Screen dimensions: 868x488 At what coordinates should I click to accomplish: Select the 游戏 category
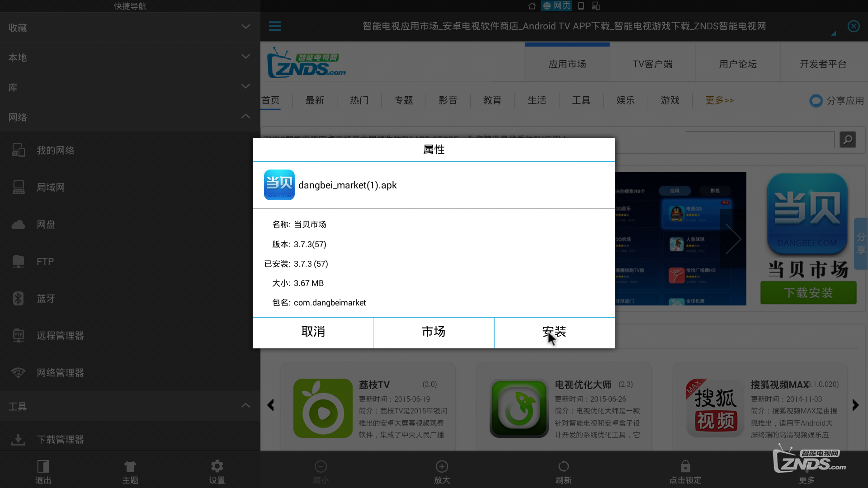pyautogui.click(x=670, y=100)
